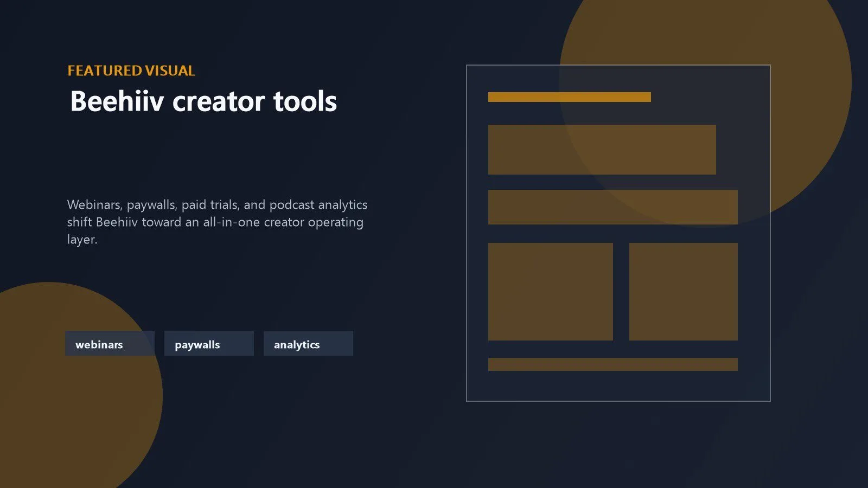Click the description paragraph about webinars and paywalls
868x488 pixels.
coord(217,222)
